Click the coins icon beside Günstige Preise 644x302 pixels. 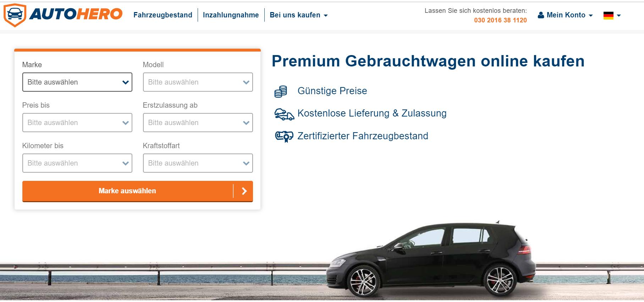[x=281, y=91]
